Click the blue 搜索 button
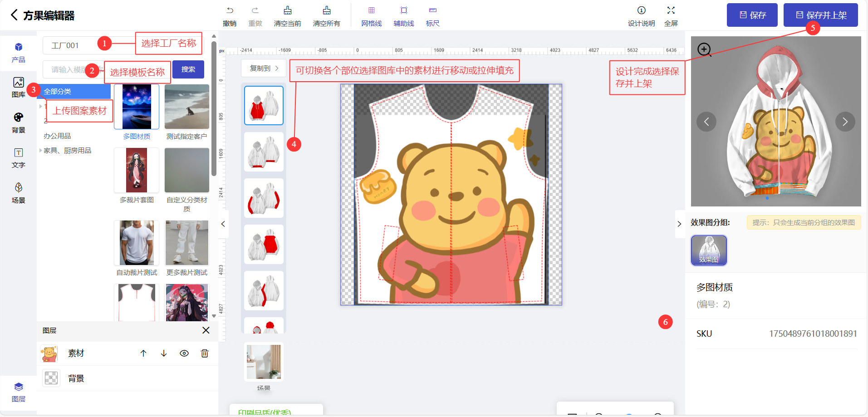Viewport: 868px width, 417px height. tap(188, 69)
